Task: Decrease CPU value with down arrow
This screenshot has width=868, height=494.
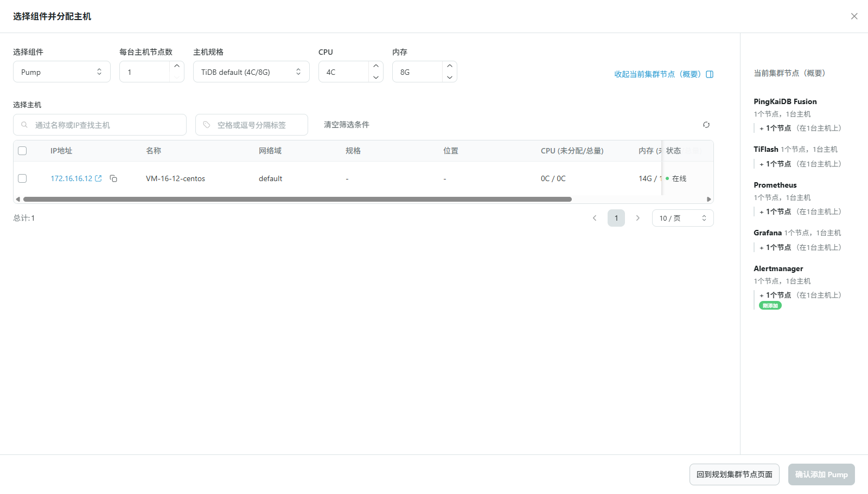Action: [x=376, y=78]
